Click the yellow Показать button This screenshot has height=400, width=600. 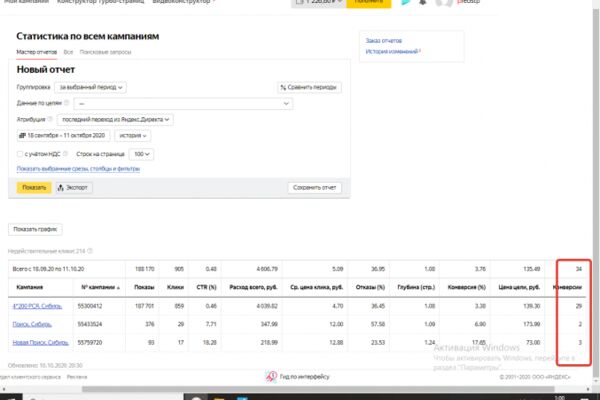pos(34,188)
